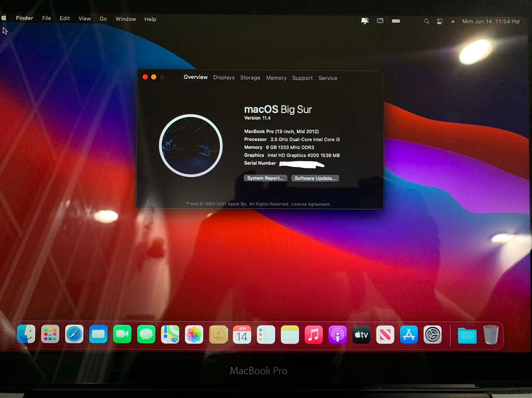
Task: Click the screen mirroring display icon
Action: (x=365, y=21)
